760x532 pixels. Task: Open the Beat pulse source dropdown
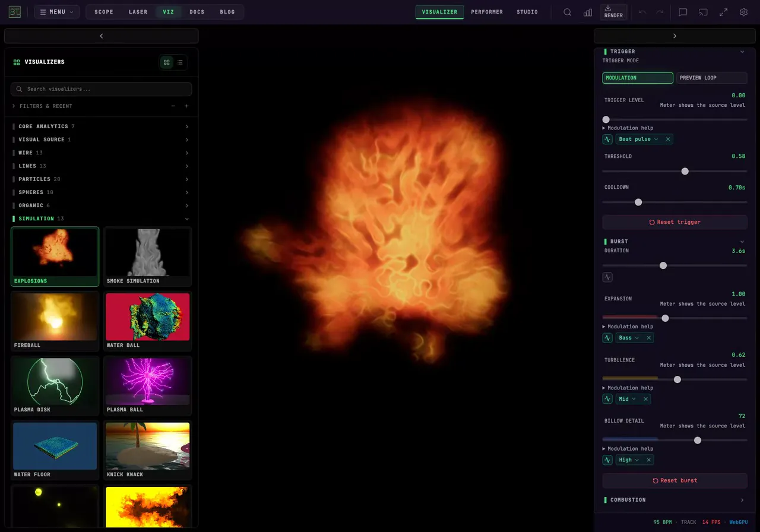[639, 140]
